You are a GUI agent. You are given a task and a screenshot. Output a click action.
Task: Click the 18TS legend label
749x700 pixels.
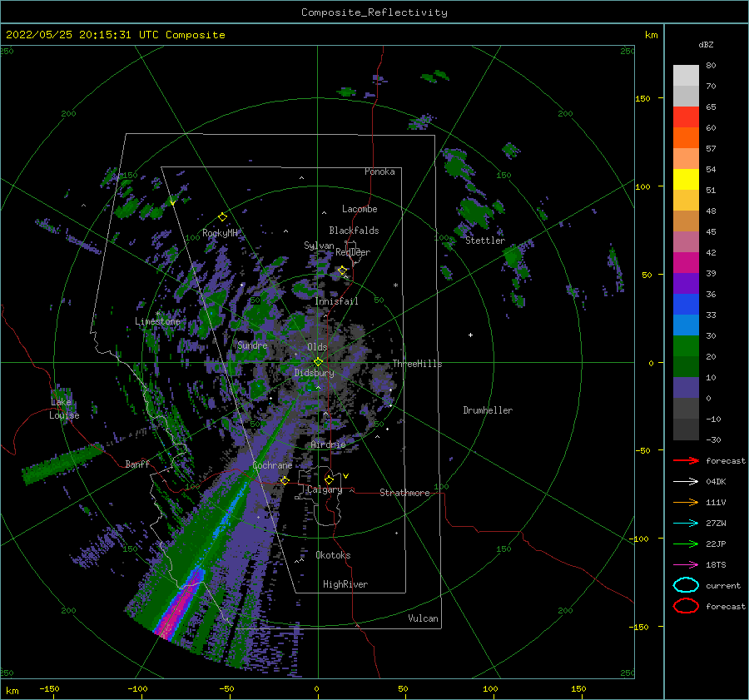pos(716,565)
